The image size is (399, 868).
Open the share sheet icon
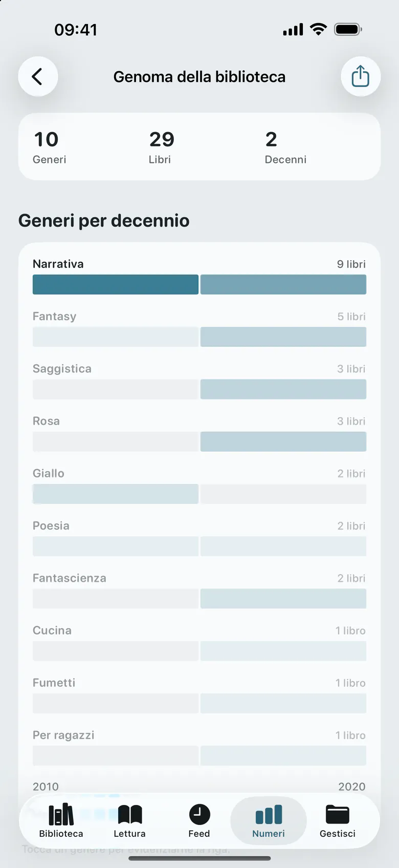tap(361, 77)
